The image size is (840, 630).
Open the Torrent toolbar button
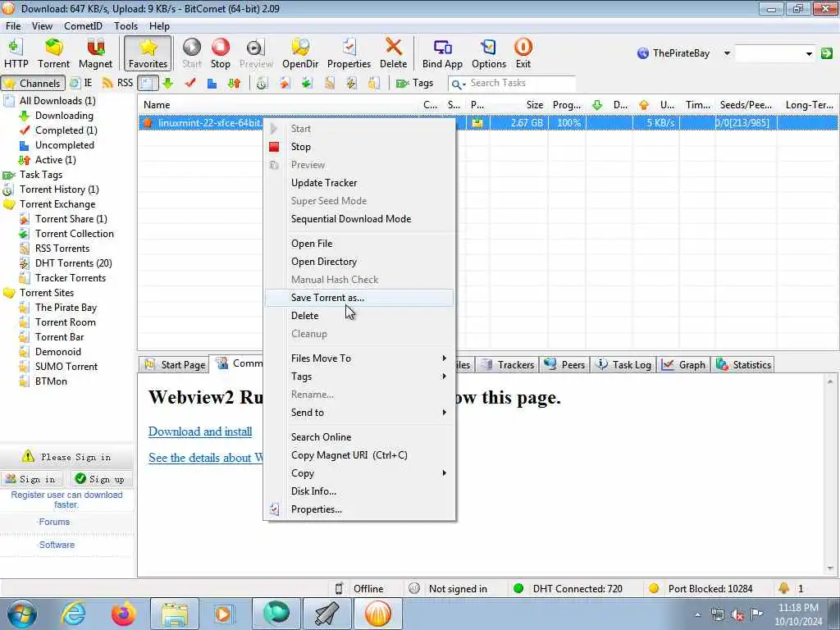coord(53,53)
